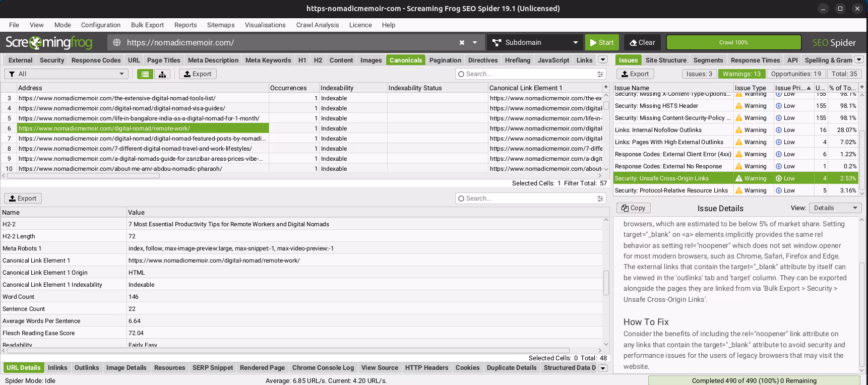Add column with plus icon in top table
This screenshot has width=868, height=385.
tap(606, 87)
